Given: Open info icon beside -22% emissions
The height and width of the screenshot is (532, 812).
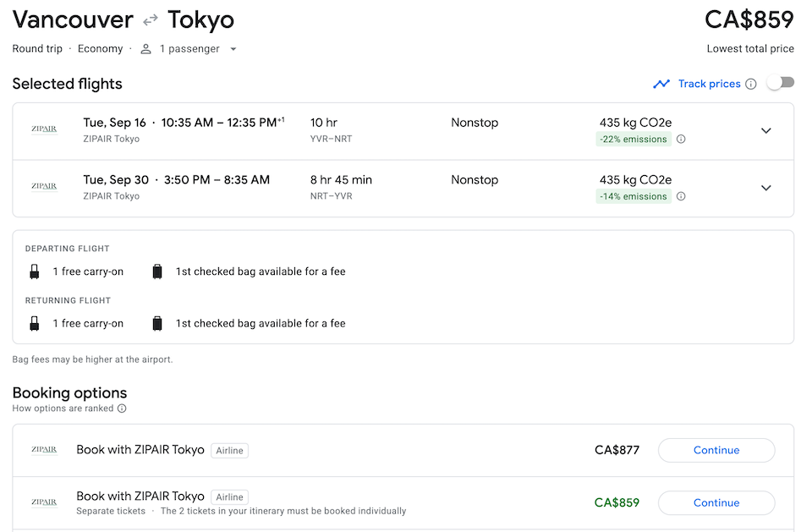Looking at the screenshot, I should click(x=681, y=139).
